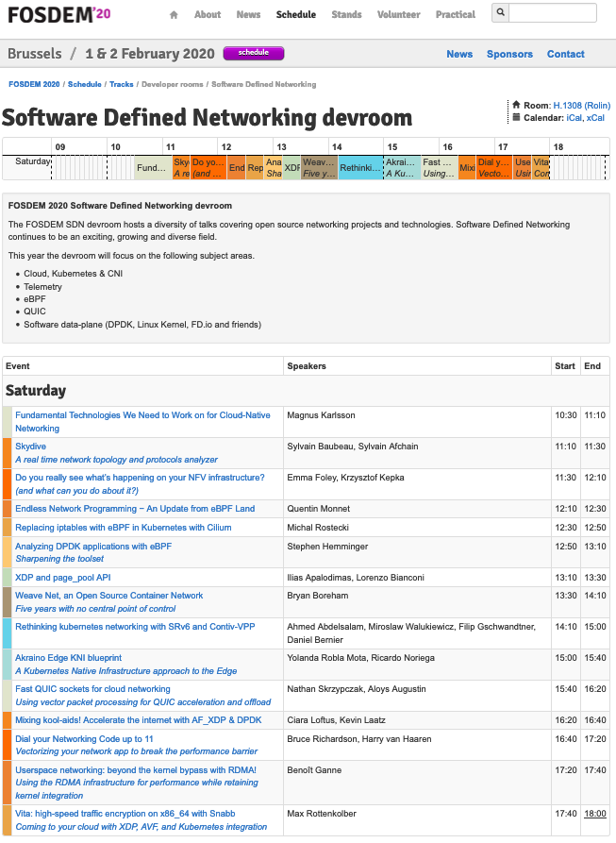Click speaker name Benoît Ganne
The image size is (616, 843).
[314, 770]
